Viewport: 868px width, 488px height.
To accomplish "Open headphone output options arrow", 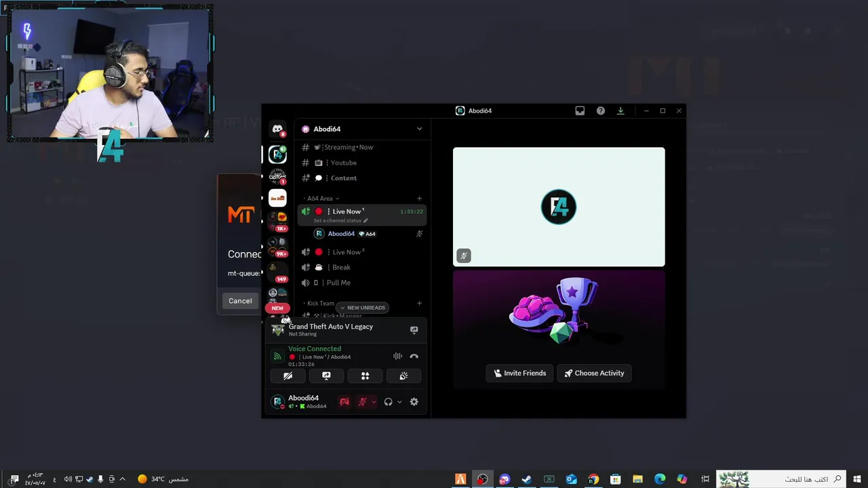I will (399, 402).
